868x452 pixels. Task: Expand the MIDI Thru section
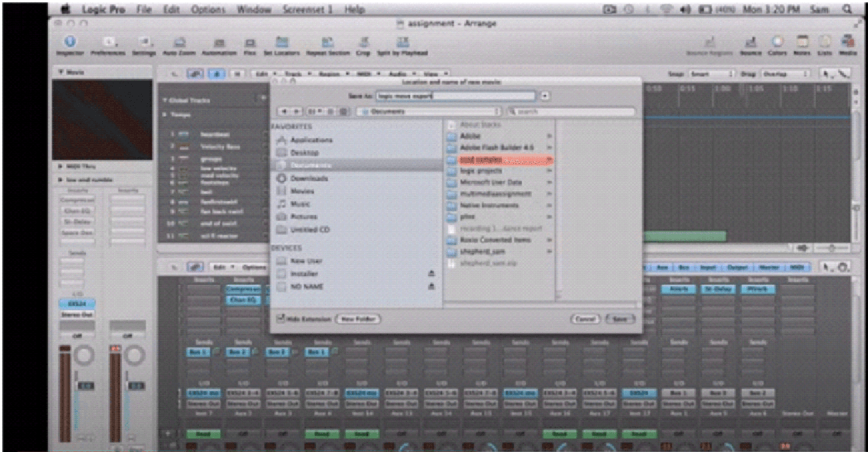(59, 167)
